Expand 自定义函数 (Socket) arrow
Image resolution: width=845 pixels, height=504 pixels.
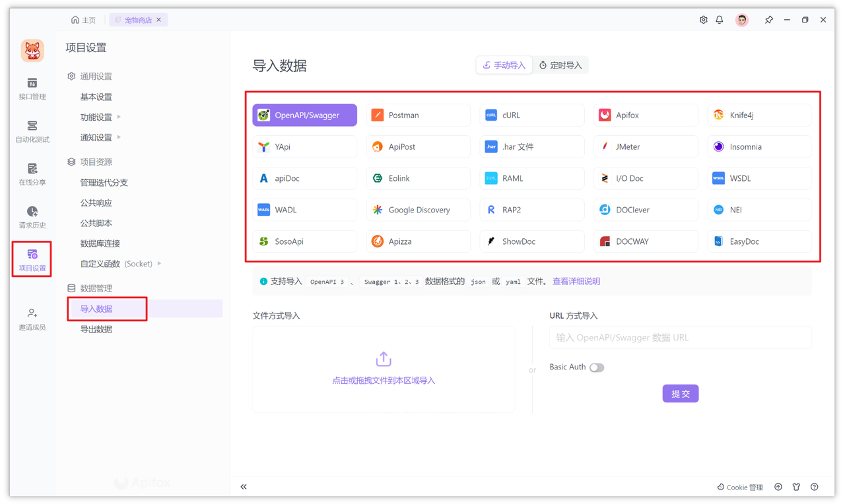(159, 264)
